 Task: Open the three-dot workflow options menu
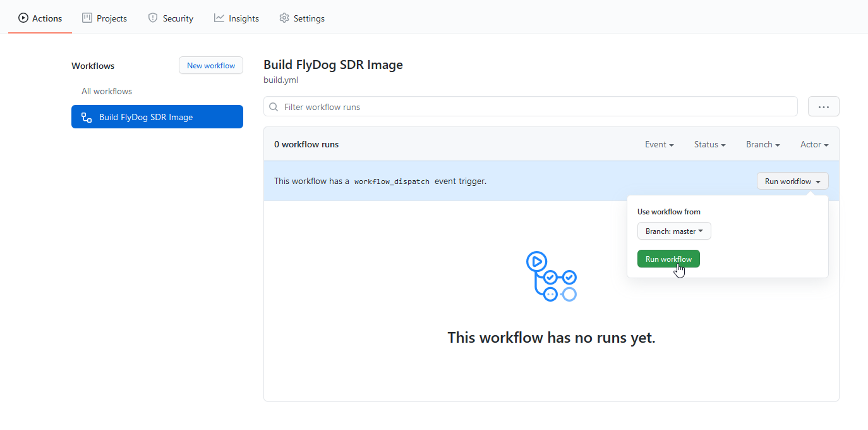click(x=824, y=107)
